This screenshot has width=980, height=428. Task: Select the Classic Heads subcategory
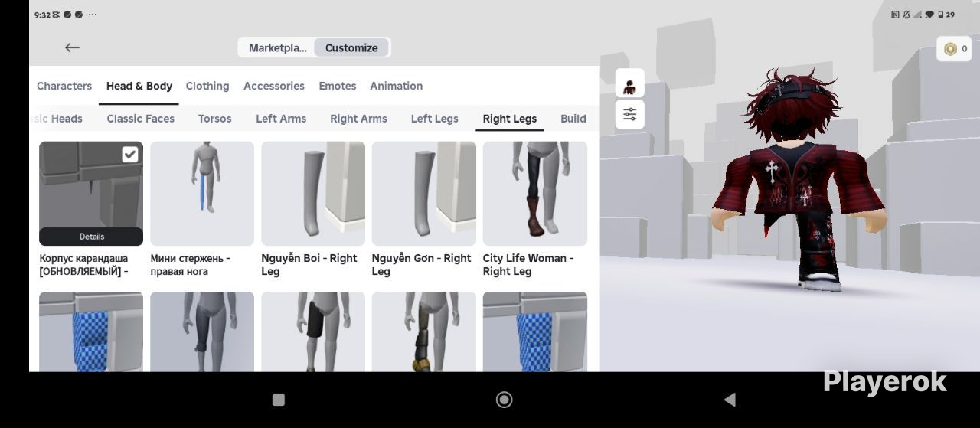[57, 119]
